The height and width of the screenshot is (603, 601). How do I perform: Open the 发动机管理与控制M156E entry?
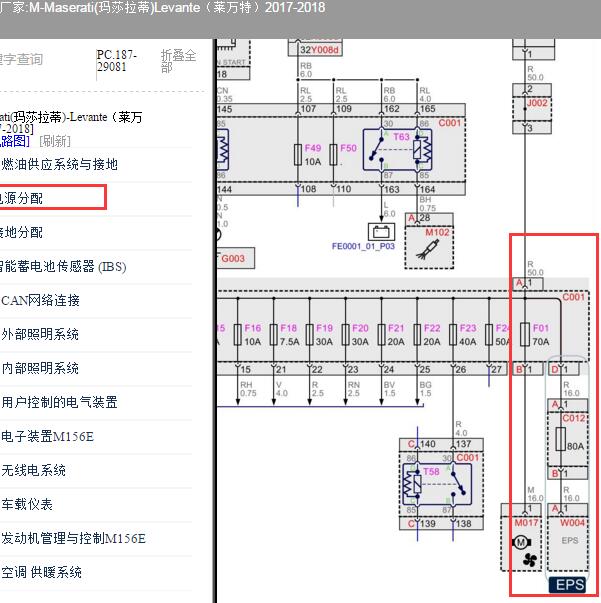pos(73,538)
